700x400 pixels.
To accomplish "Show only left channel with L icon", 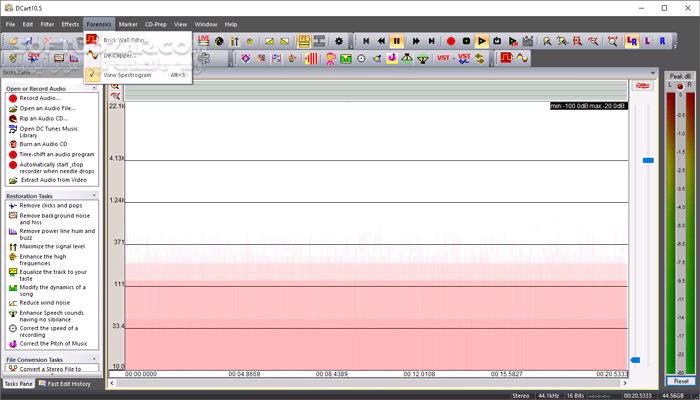I will pos(647,41).
